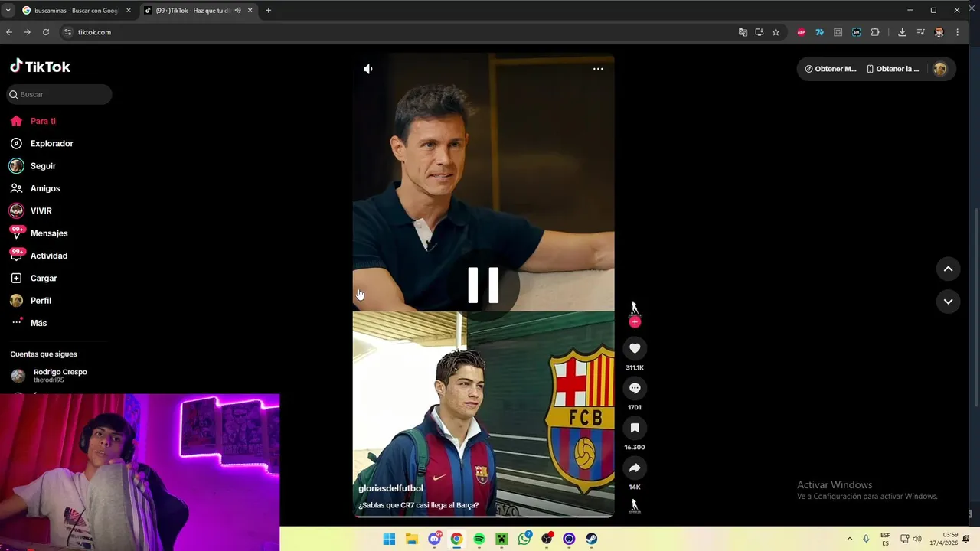Go forward in the browser

tap(28, 32)
